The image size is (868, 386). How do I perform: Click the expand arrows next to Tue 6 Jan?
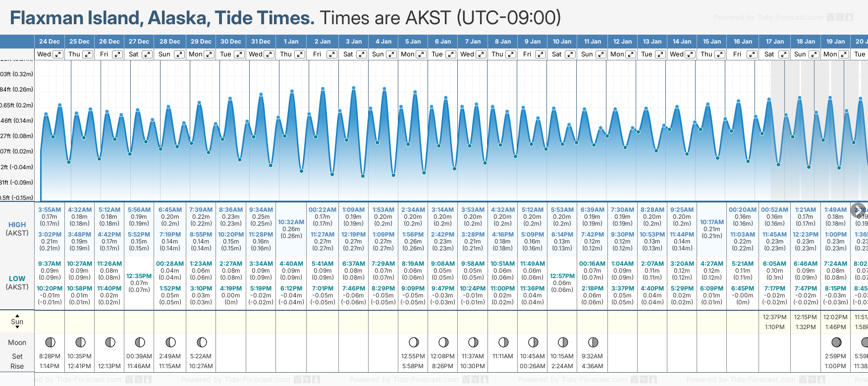451,54
